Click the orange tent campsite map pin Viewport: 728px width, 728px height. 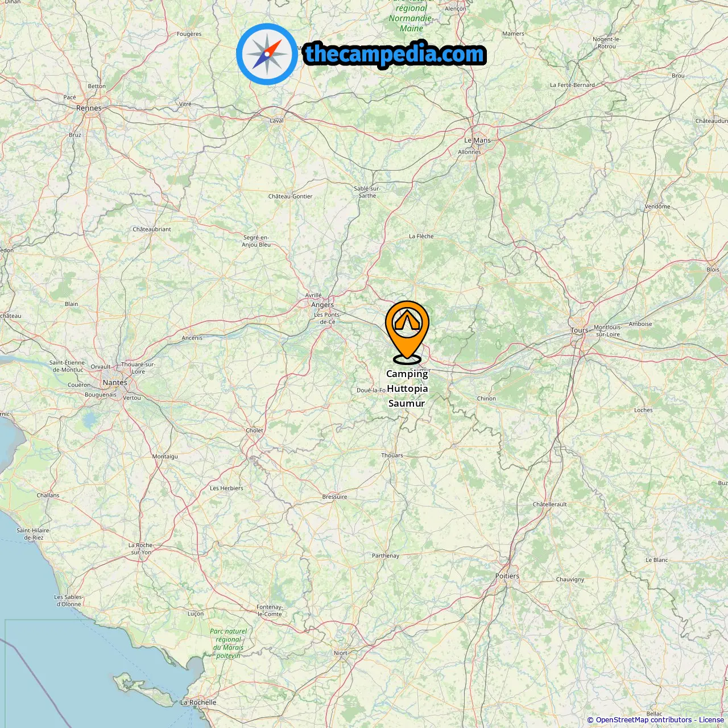tap(407, 332)
